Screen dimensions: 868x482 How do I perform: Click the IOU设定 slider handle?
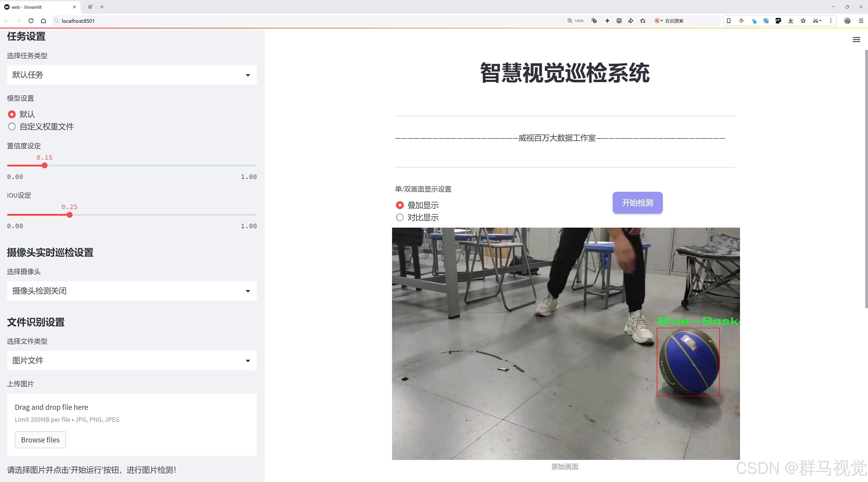[70, 215]
